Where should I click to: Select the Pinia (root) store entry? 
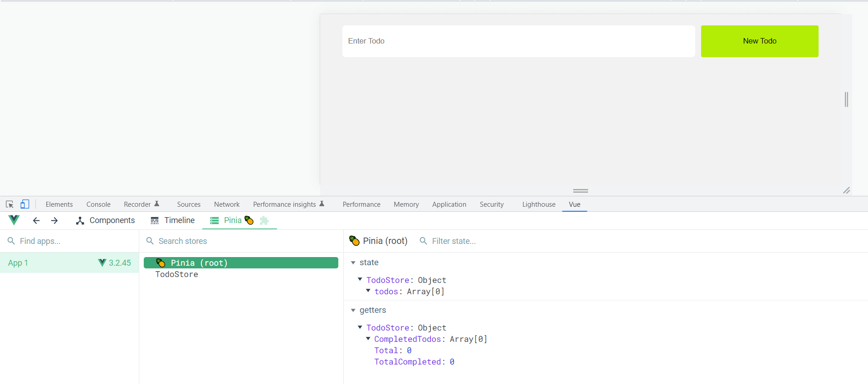click(x=241, y=263)
